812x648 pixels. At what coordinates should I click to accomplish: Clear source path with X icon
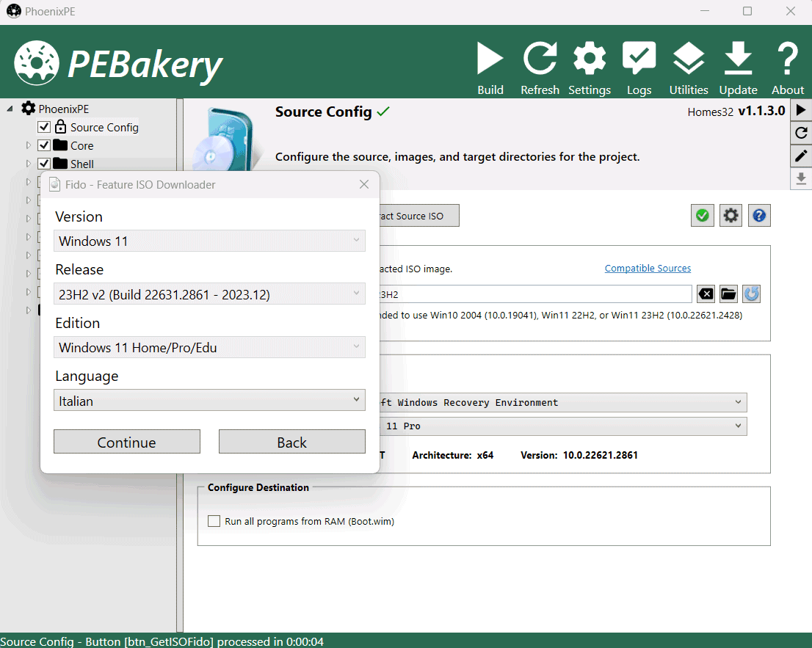point(706,294)
